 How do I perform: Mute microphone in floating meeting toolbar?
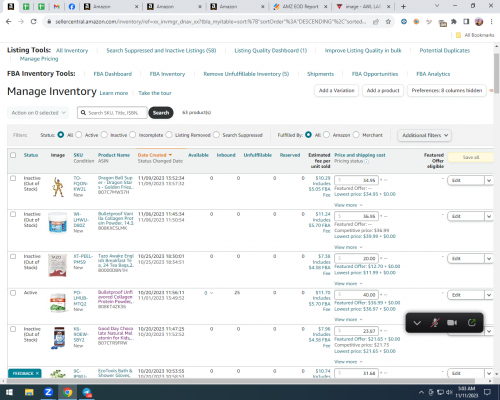click(x=435, y=323)
